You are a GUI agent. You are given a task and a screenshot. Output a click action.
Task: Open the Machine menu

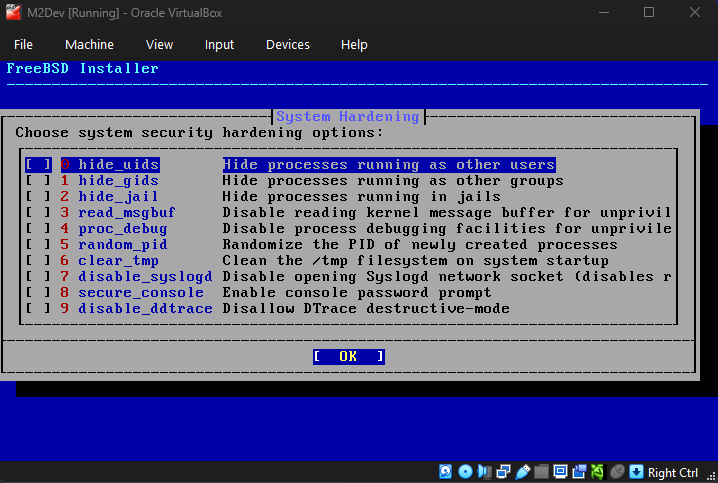(x=89, y=45)
